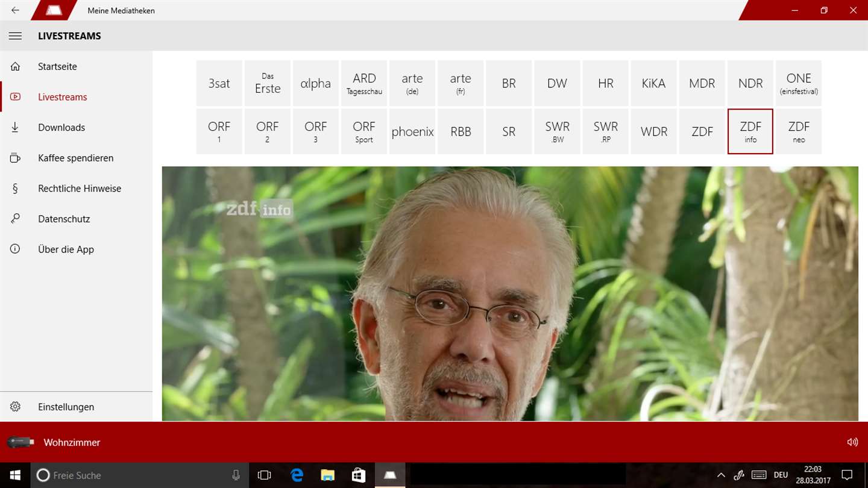Click the back arrow in title bar
The height and width of the screenshot is (488, 868).
coord(15,10)
